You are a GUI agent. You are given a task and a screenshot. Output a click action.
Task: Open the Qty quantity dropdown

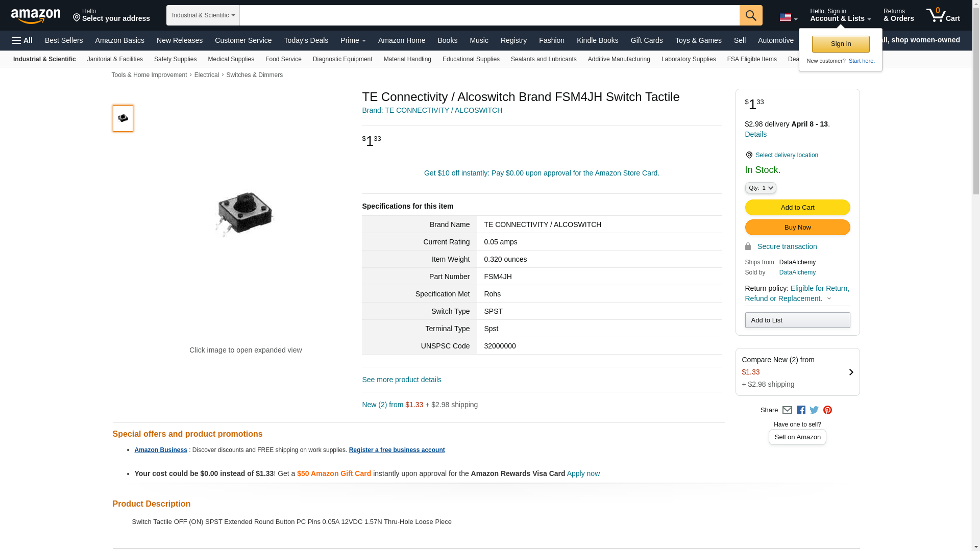coord(760,188)
